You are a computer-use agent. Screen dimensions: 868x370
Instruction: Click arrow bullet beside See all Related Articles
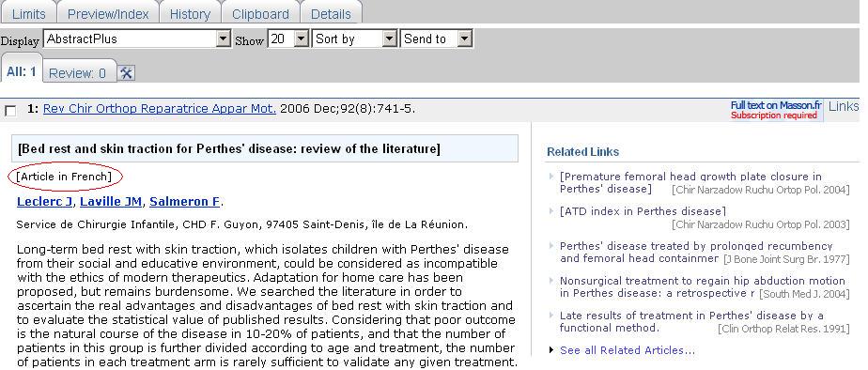pos(551,350)
